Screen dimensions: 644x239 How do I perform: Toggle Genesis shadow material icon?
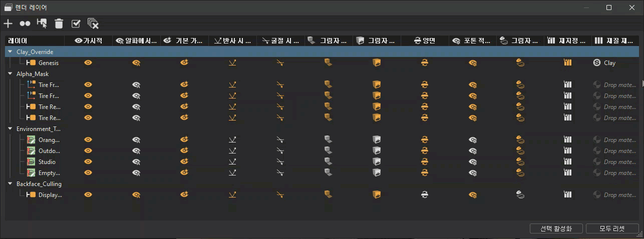coord(520,63)
